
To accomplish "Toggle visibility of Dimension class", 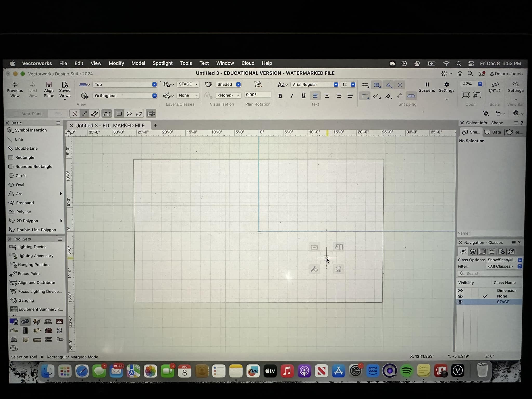I will (x=460, y=290).
